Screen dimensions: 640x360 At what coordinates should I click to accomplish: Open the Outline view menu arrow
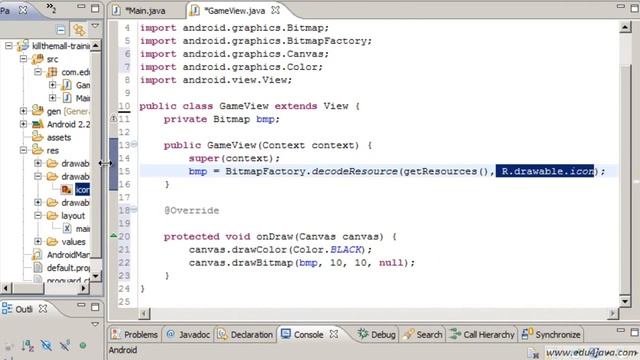(95, 324)
